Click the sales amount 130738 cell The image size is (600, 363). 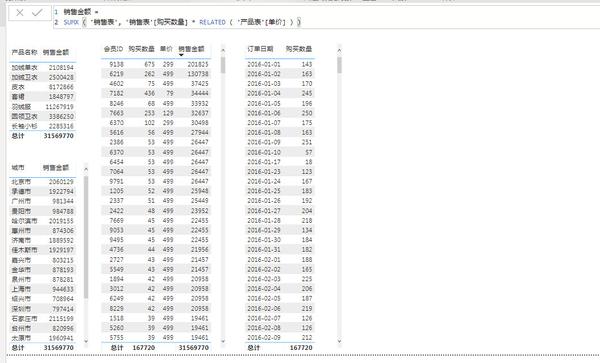click(198, 74)
